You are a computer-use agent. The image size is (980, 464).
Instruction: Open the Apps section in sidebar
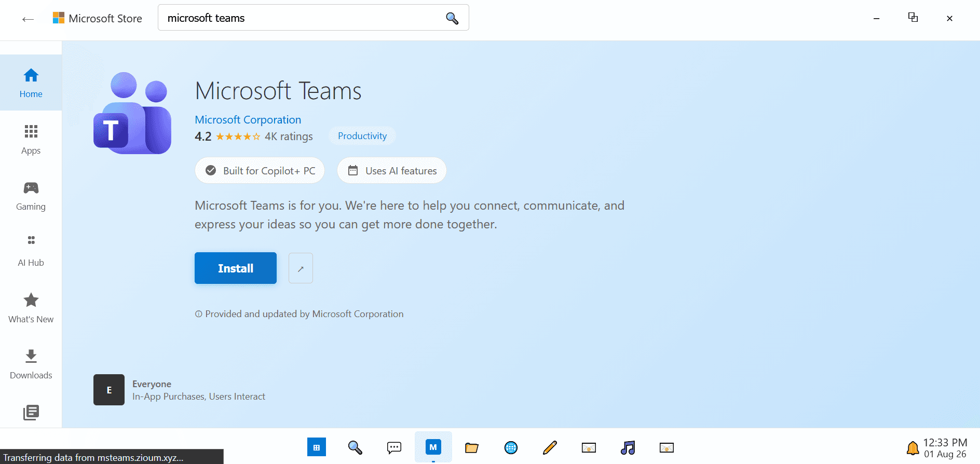point(31,140)
